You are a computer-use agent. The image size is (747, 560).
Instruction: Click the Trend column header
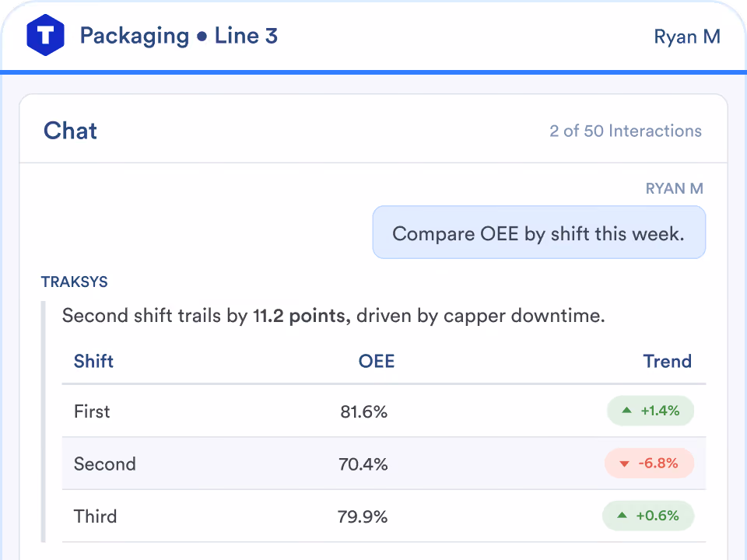pyautogui.click(x=668, y=362)
